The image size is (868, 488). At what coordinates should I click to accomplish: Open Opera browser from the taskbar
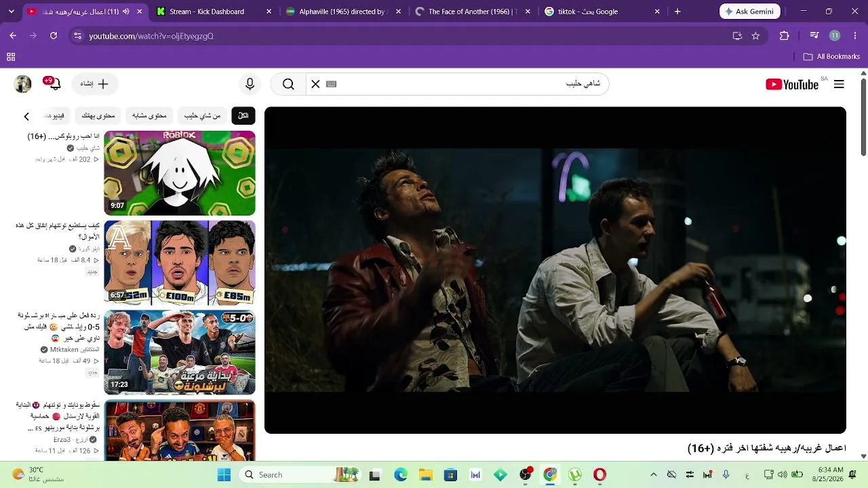click(599, 475)
